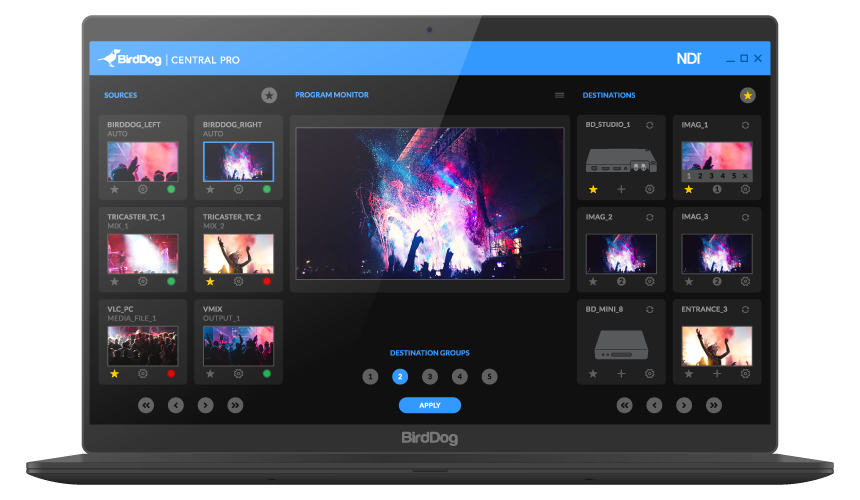The image size is (860, 500).
Task: Open settings gear for VMIX source
Action: (x=238, y=373)
